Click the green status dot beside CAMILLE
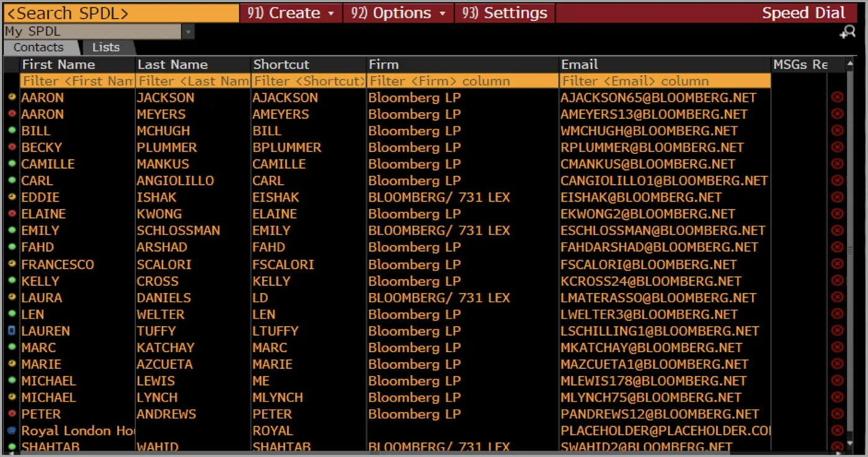Screen dimensions: 868x457 point(12,164)
